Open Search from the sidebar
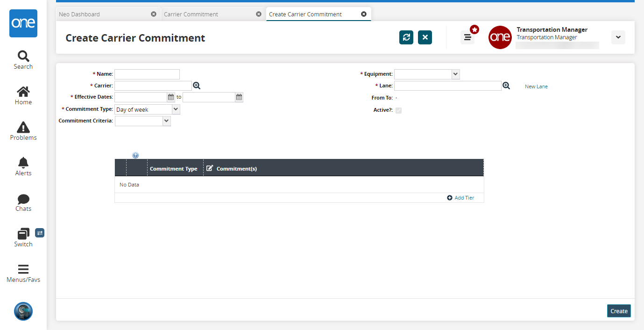The image size is (644, 330). [x=23, y=60]
